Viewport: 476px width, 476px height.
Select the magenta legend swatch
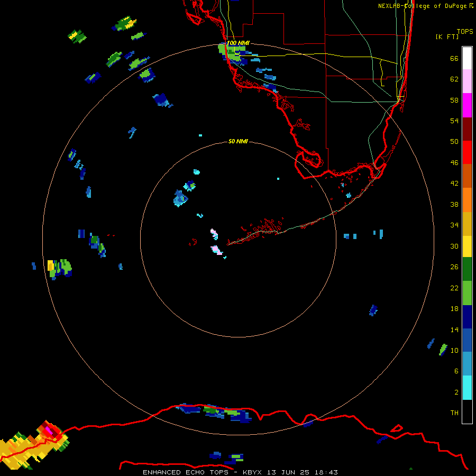pos(467,105)
